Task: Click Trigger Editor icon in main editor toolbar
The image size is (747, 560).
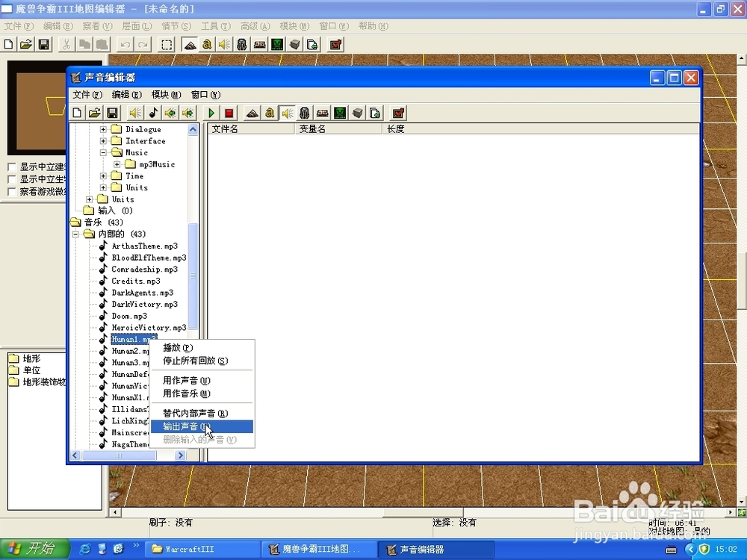Action: click(x=207, y=45)
